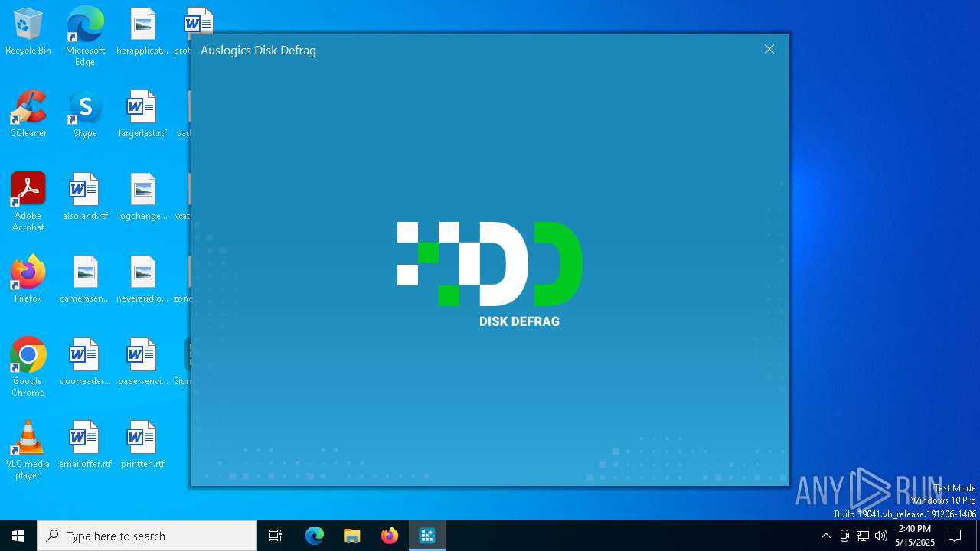This screenshot has height=551, width=980.
Task: Close the Auslogics Disk Defrag splash window
Action: 769,49
